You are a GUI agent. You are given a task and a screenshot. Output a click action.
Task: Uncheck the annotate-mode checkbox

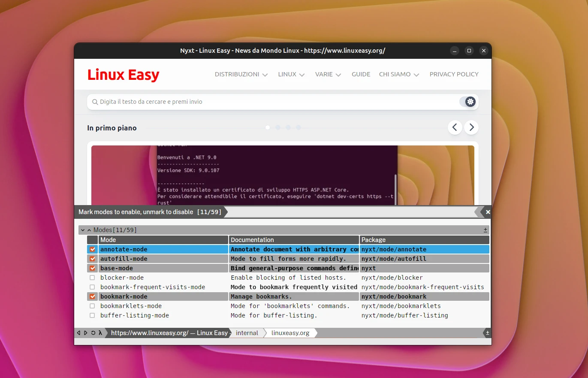92,249
